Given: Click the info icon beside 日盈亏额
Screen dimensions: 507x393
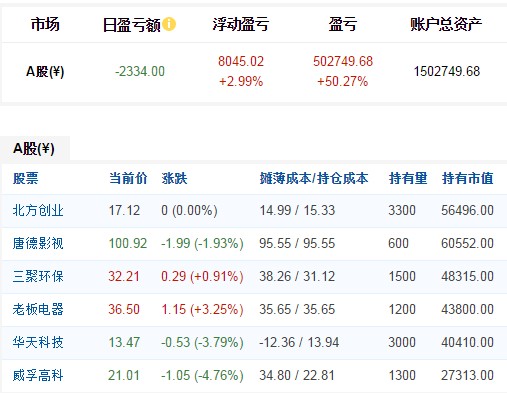Looking at the screenshot, I should point(169,24).
